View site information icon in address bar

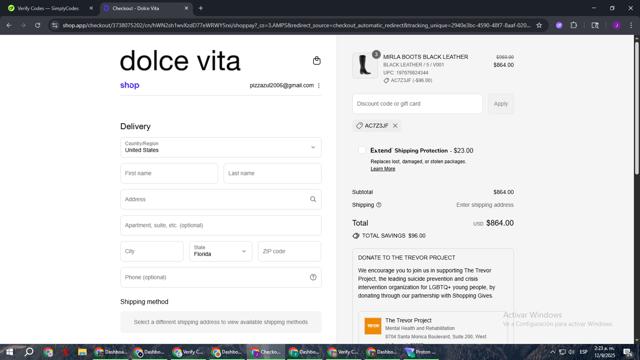(x=55, y=25)
